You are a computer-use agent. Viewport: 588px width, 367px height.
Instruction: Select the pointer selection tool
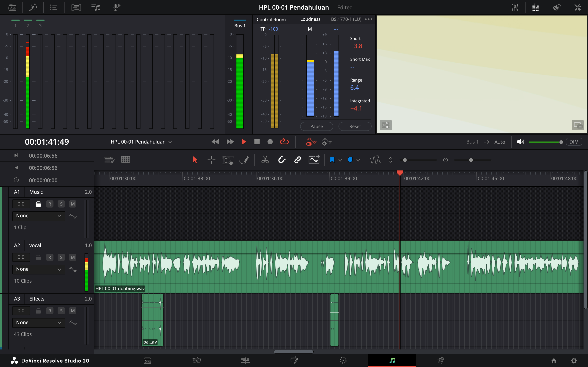195,160
